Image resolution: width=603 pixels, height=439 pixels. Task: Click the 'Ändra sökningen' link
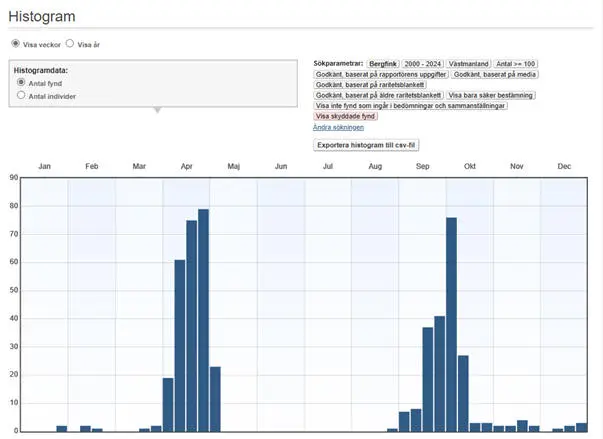(x=338, y=128)
